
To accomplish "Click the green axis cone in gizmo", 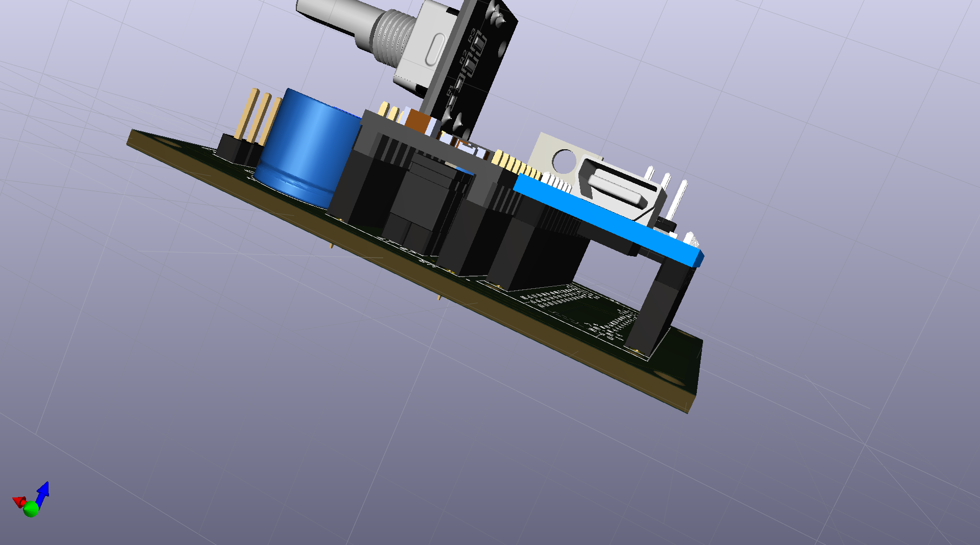I will [x=31, y=509].
